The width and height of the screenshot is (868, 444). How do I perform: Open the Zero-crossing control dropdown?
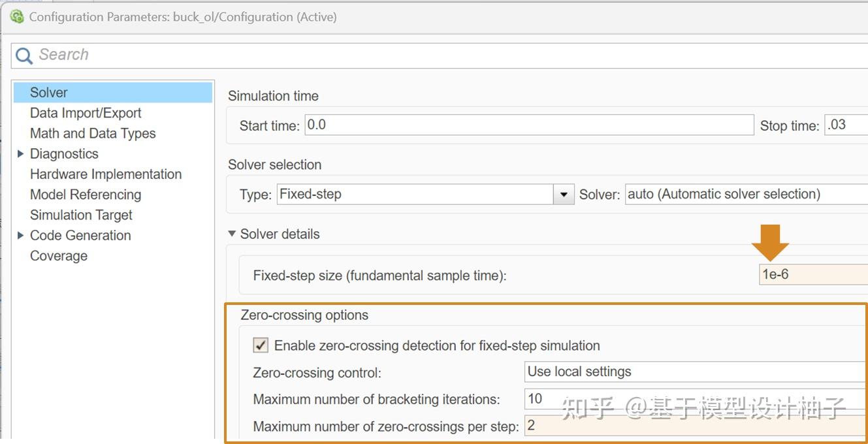(x=696, y=372)
